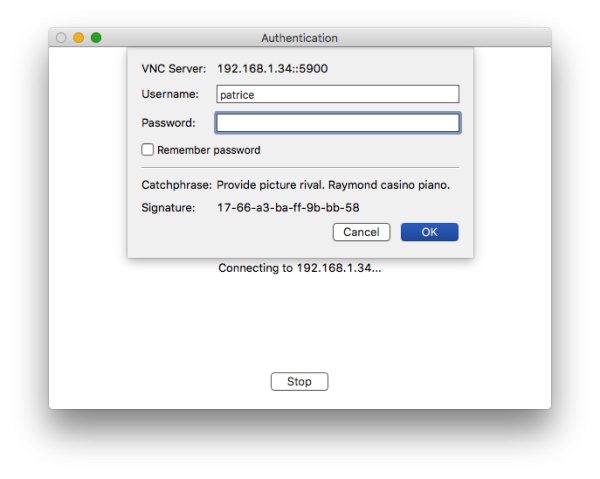Image resolution: width=600 pixels, height=479 pixels.
Task: Zoom the window with the green button
Action: coord(96,38)
